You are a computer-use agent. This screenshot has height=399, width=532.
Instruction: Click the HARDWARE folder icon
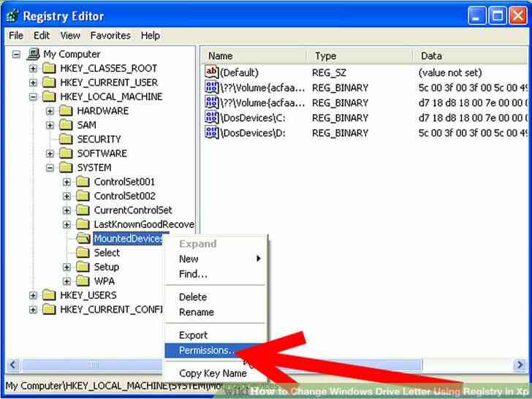pyautogui.click(x=66, y=111)
